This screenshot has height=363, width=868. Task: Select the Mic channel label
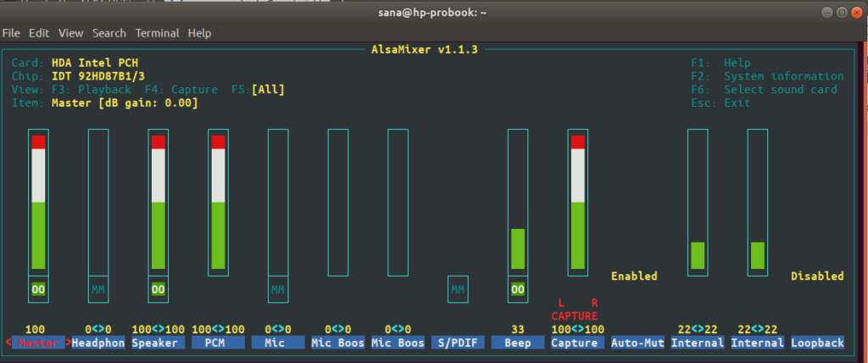[278, 343]
